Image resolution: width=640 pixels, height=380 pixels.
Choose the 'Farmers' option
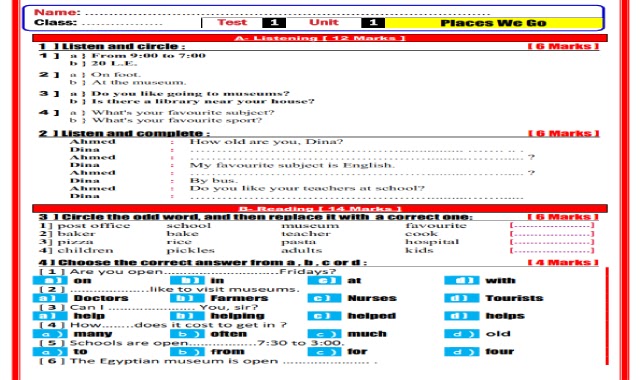tap(239, 298)
